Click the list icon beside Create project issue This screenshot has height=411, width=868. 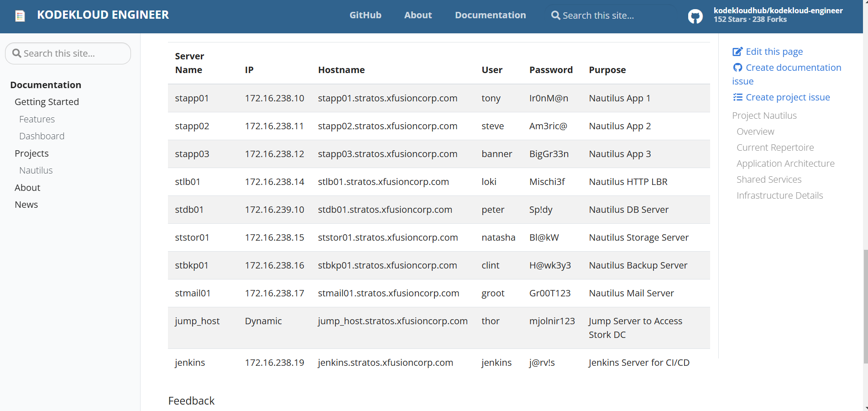pos(737,97)
